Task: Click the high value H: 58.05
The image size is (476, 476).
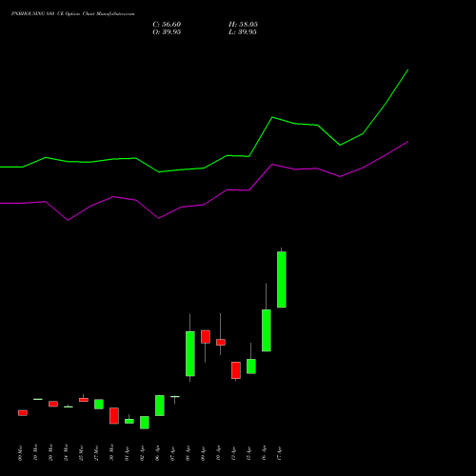Action: (x=243, y=25)
